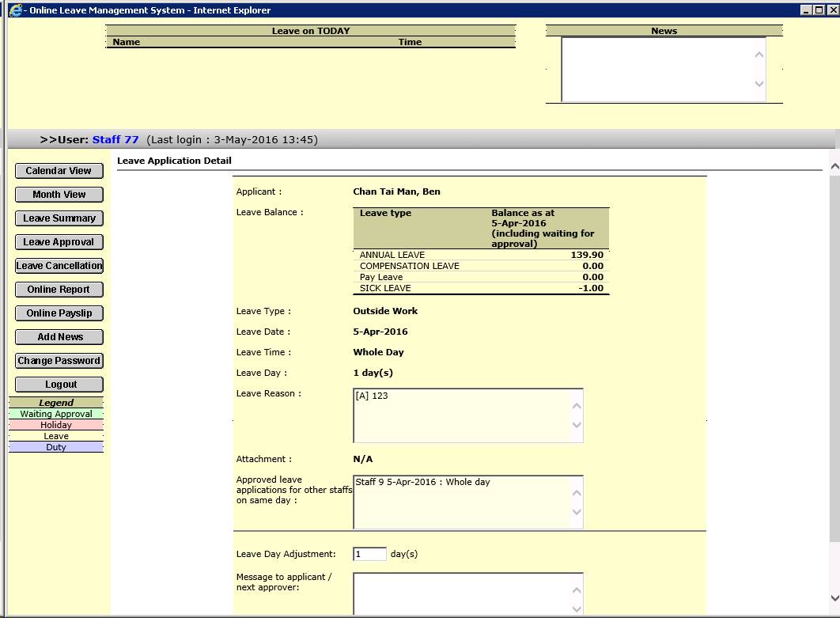The height and width of the screenshot is (618, 840).
Task: Open the Calendar View page
Action: pyautogui.click(x=59, y=171)
